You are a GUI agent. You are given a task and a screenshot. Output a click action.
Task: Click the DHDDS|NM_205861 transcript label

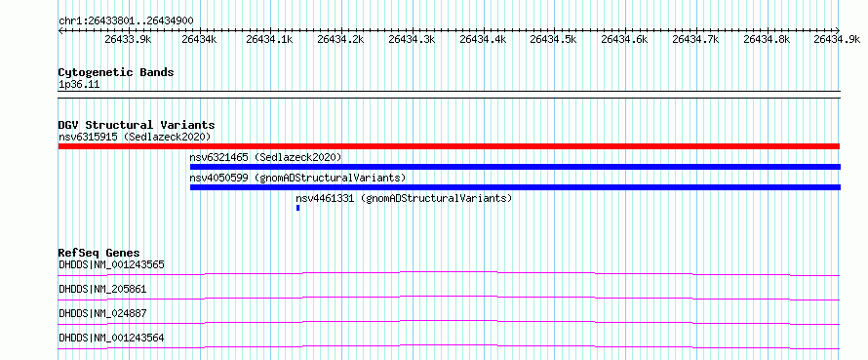(x=102, y=289)
